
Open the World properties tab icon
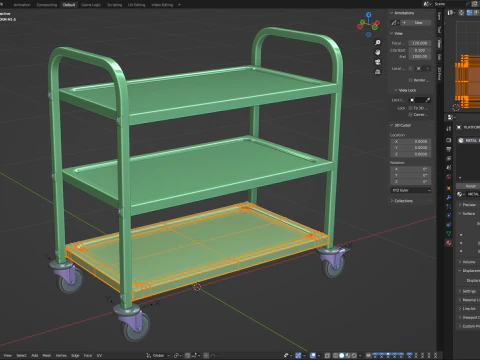[x=449, y=176]
